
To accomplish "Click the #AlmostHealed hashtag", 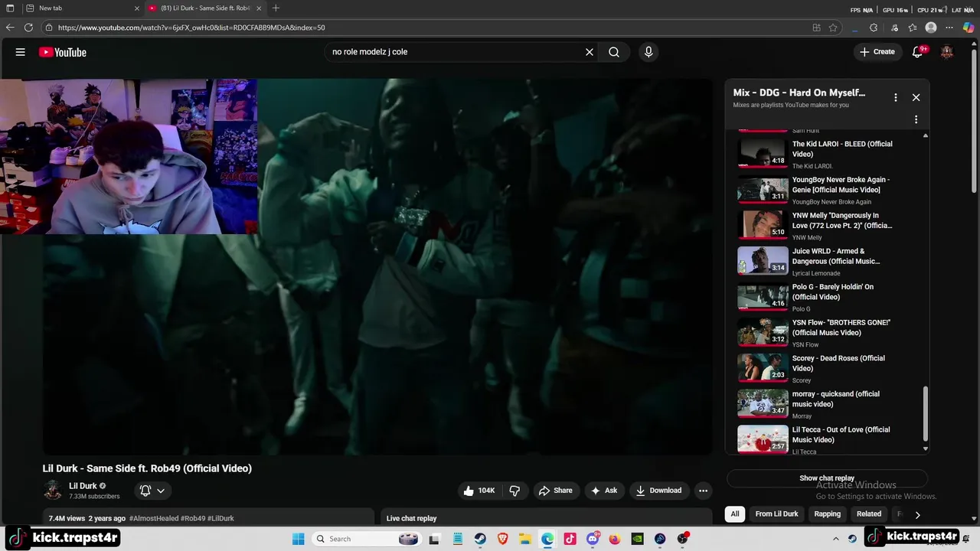I will click(154, 519).
